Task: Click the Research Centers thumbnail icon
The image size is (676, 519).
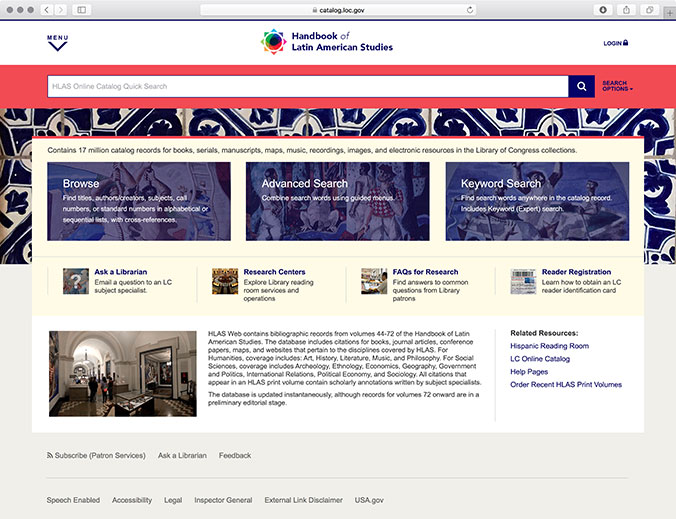Action: 224,281
